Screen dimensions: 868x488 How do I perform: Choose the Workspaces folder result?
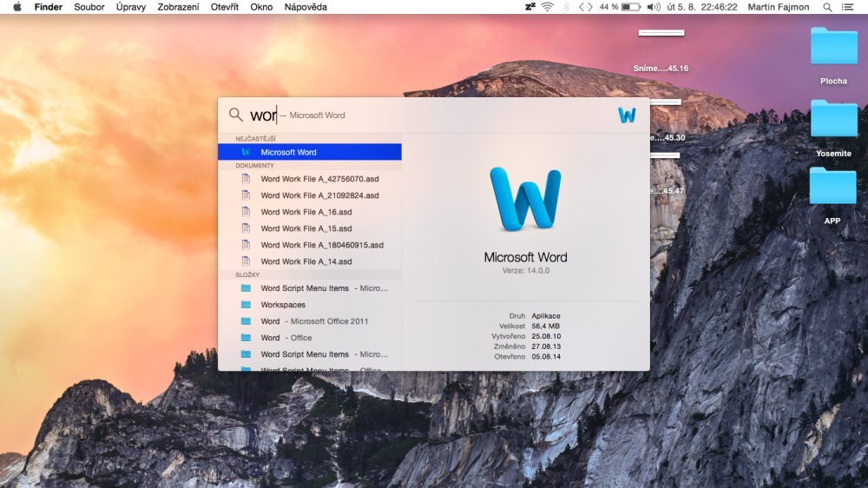click(283, 305)
